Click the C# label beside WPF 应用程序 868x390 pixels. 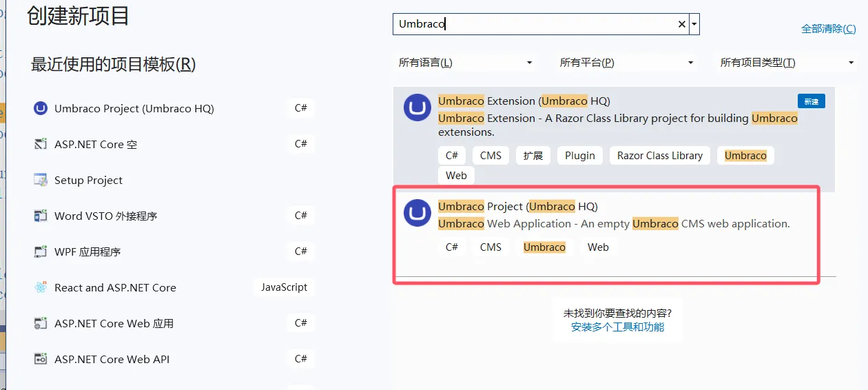(x=301, y=252)
